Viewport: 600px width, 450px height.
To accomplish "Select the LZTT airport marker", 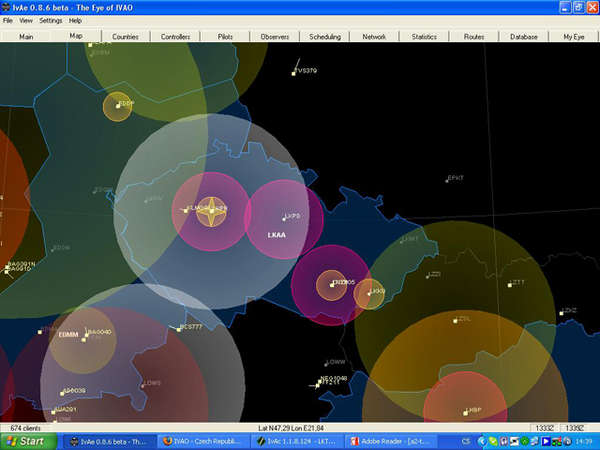I will (510, 285).
